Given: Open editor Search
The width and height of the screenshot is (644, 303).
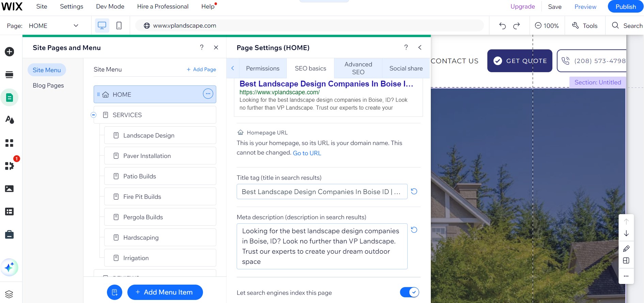Looking at the screenshot, I should [627, 26].
